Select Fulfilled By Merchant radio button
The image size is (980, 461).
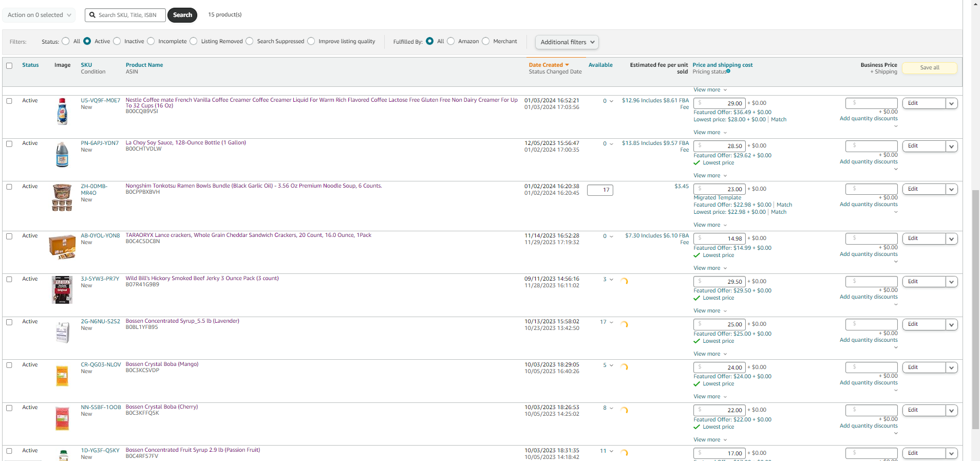[486, 41]
